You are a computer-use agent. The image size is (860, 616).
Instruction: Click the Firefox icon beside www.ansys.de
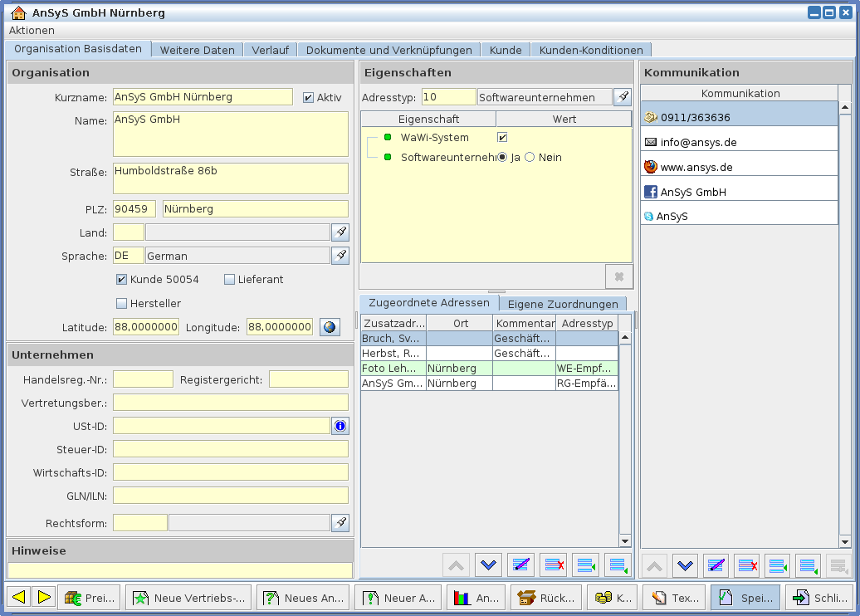click(x=651, y=167)
